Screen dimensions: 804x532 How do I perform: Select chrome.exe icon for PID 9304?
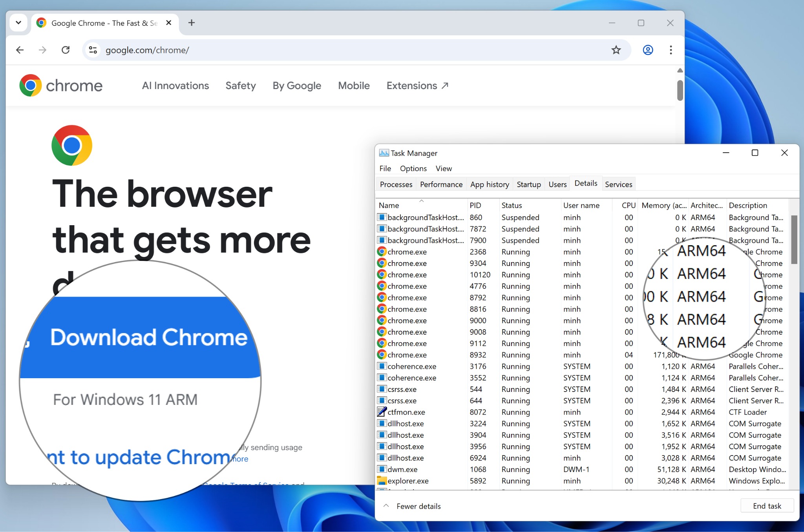[382, 263]
